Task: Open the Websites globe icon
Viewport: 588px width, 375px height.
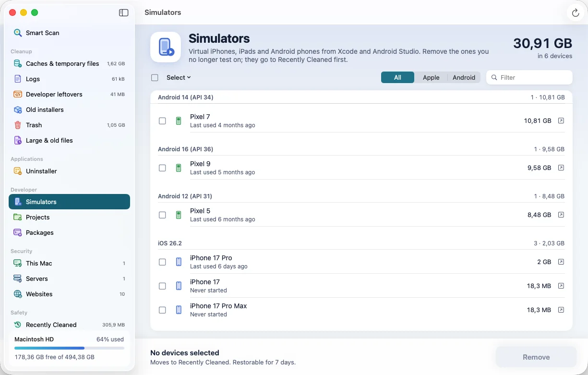Action: pyautogui.click(x=18, y=294)
